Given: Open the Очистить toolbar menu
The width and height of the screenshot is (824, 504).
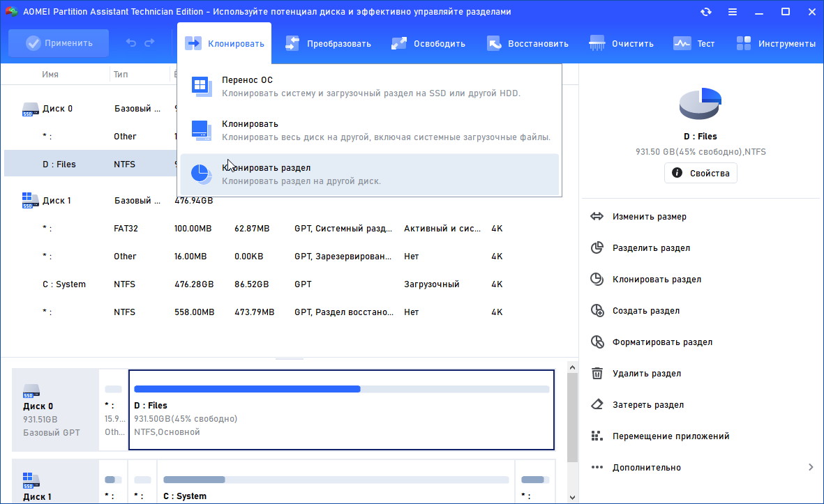Looking at the screenshot, I should [x=621, y=44].
